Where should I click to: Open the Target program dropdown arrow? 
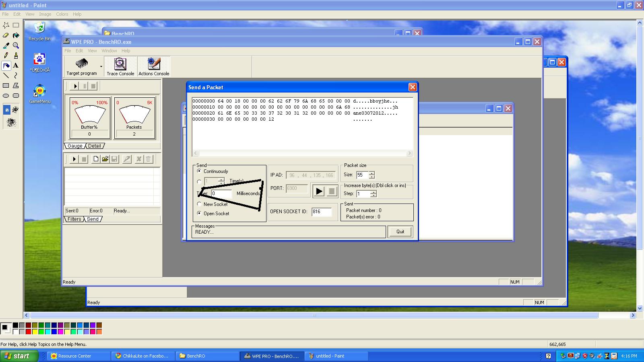[101, 67]
